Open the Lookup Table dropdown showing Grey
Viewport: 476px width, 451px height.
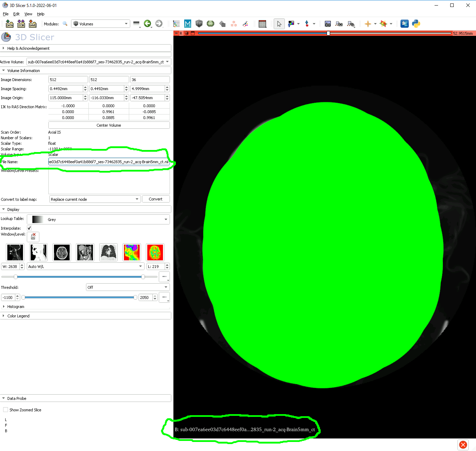coord(98,219)
